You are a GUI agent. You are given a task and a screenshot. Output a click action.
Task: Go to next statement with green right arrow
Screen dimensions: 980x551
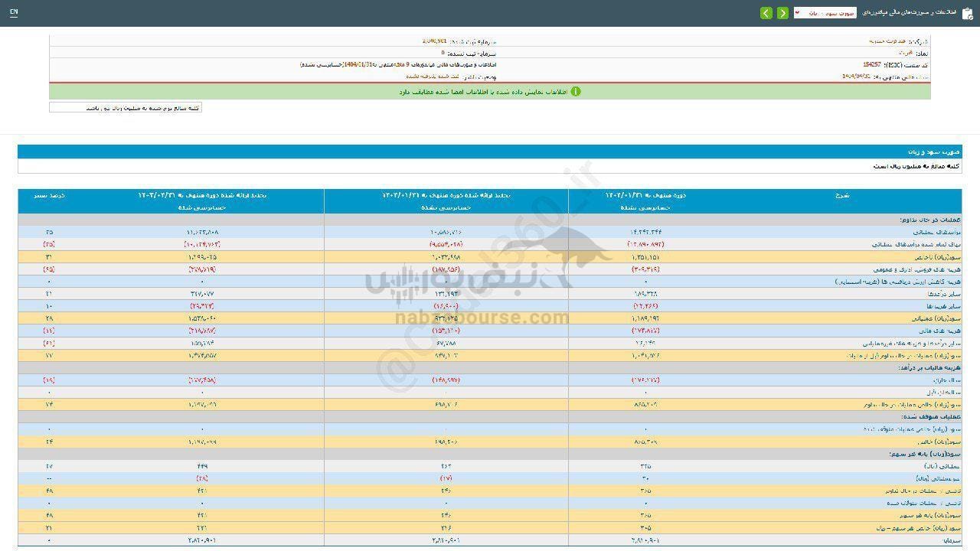tap(783, 12)
